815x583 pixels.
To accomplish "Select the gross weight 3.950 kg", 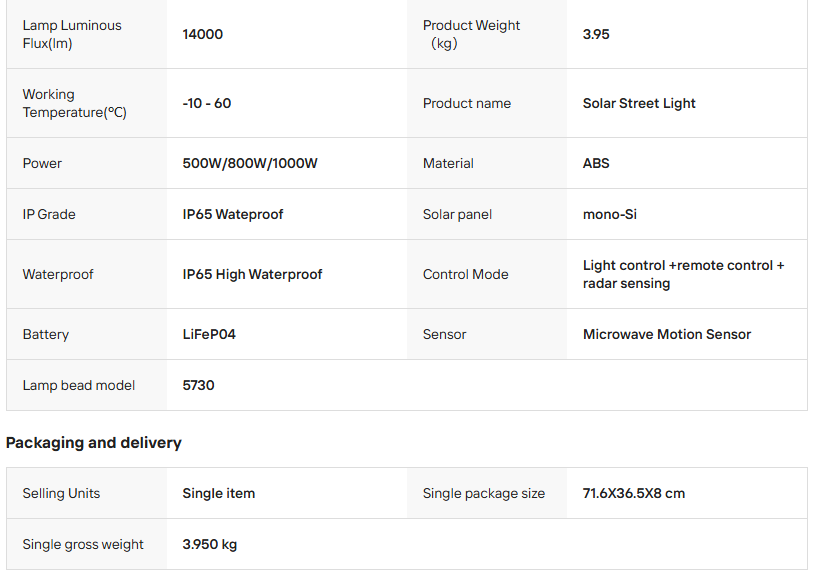I will tap(210, 544).
